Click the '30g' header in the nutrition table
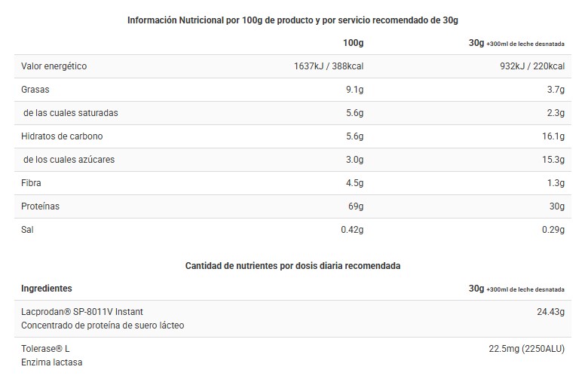Image resolution: width=588 pixels, height=382 pixels. click(x=476, y=43)
